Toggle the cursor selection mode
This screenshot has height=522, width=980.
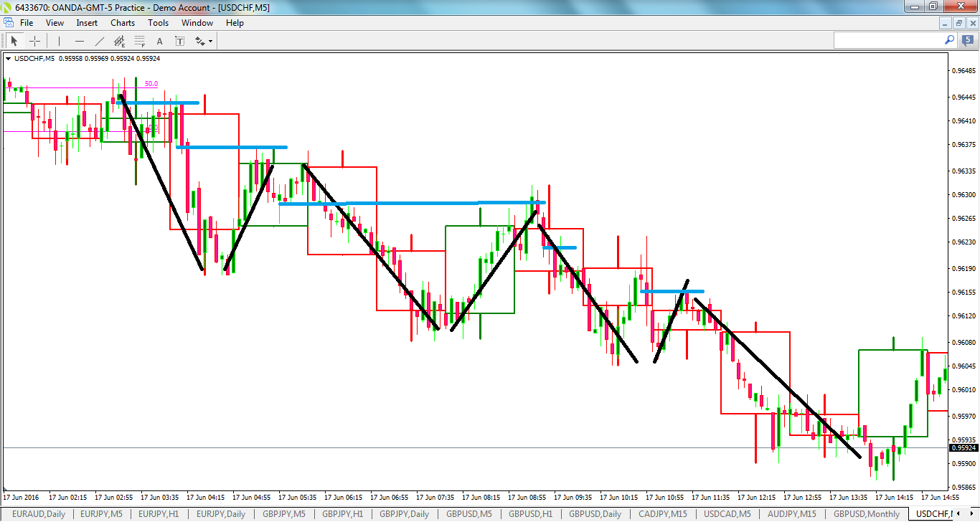pos(14,41)
